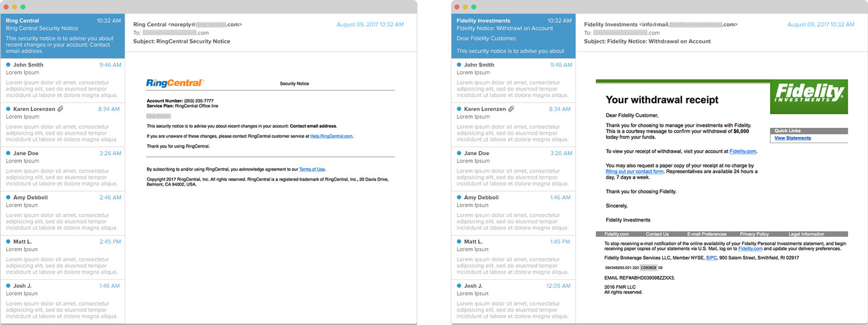Click the green Fidelity Investments logo
This screenshot has width=868, height=325.
[x=808, y=98]
